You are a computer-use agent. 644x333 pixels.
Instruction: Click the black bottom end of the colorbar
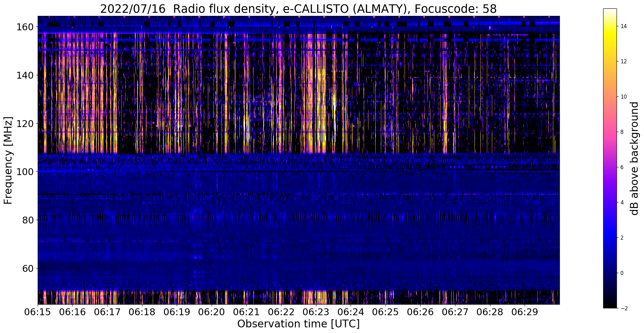tap(610, 306)
